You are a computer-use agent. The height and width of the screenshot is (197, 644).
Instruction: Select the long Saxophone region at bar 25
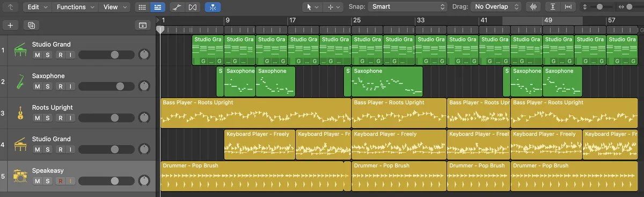pyautogui.click(x=387, y=82)
